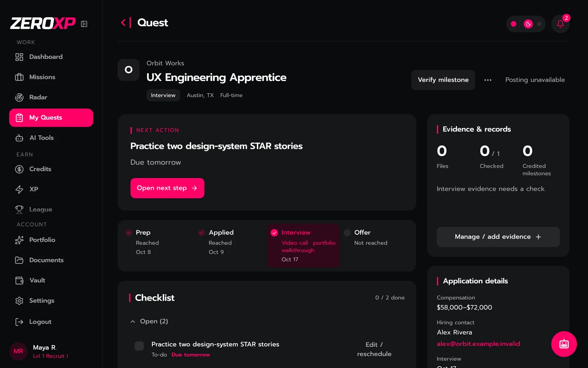Screen dimensions: 588x368
Task: Pick the pink accent color dot
Action: pyautogui.click(x=514, y=24)
